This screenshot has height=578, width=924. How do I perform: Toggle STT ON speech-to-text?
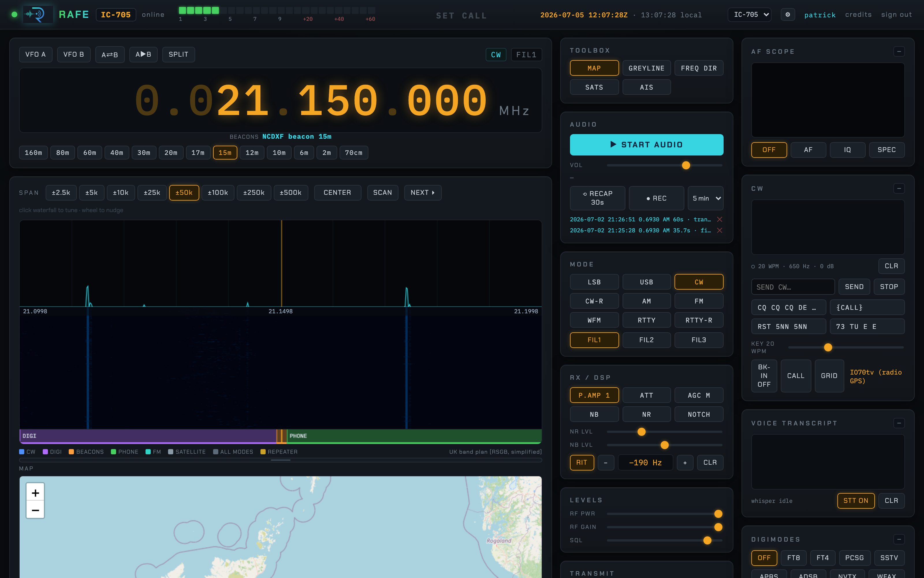856,501
